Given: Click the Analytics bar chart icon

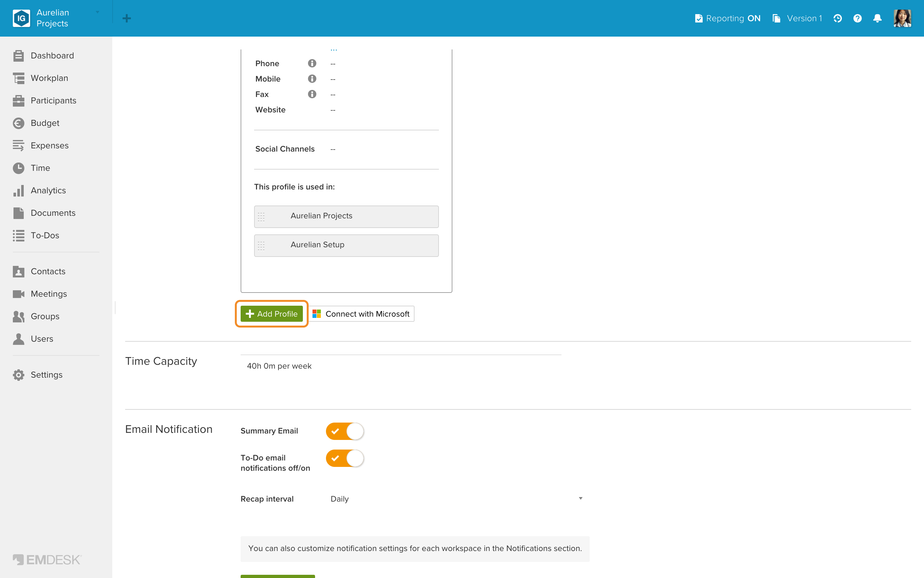Looking at the screenshot, I should pos(18,190).
